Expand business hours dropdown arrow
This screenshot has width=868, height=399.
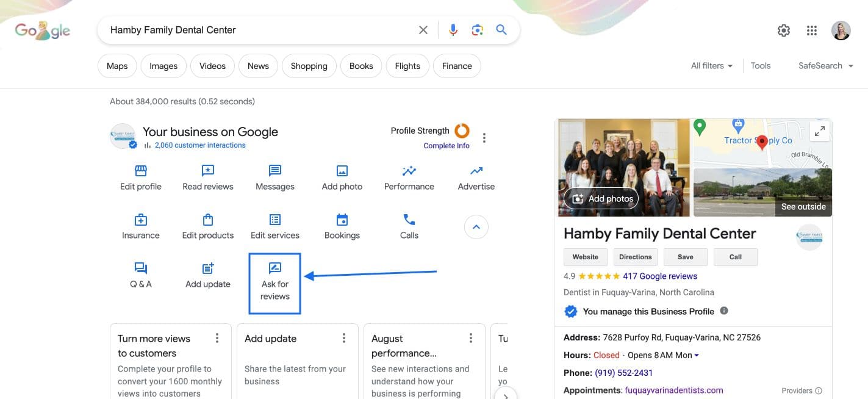coord(697,355)
